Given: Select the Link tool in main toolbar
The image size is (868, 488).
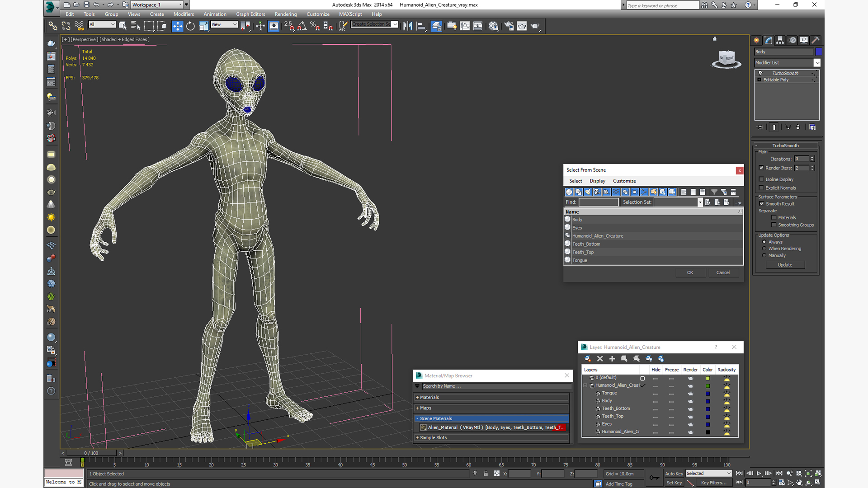Looking at the screenshot, I should click(x=53, y=26).
